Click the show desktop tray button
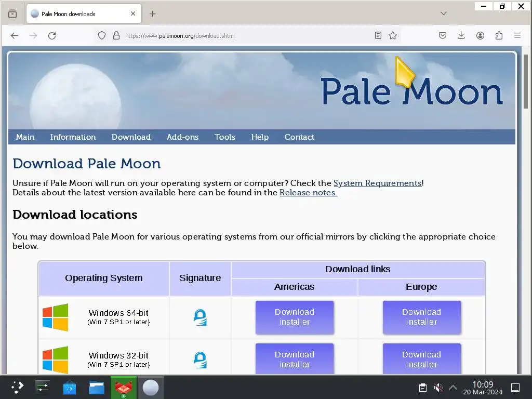532x399 pixels. click(x=515, y=388)
